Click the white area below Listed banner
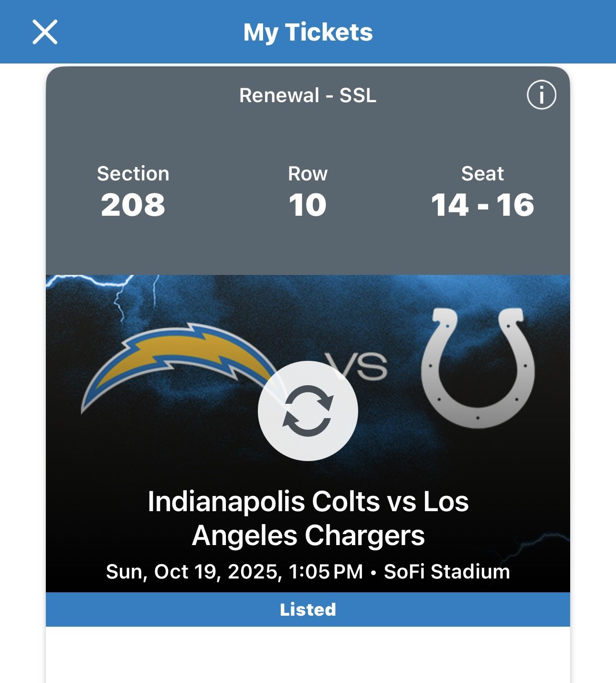 coord(308,655)
